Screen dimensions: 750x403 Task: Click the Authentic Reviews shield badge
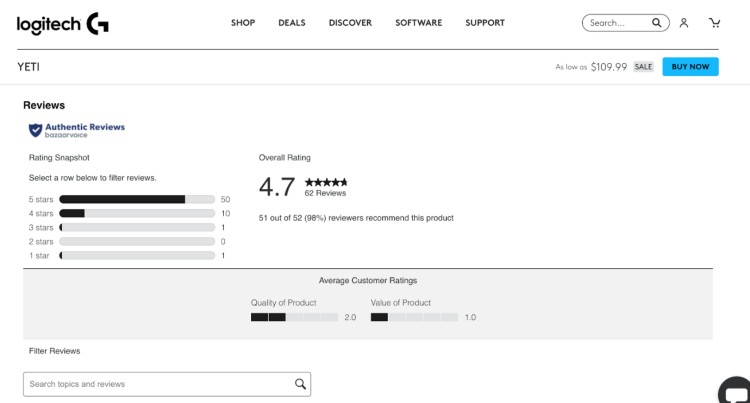pyautogui.click(x=77, y=130)
